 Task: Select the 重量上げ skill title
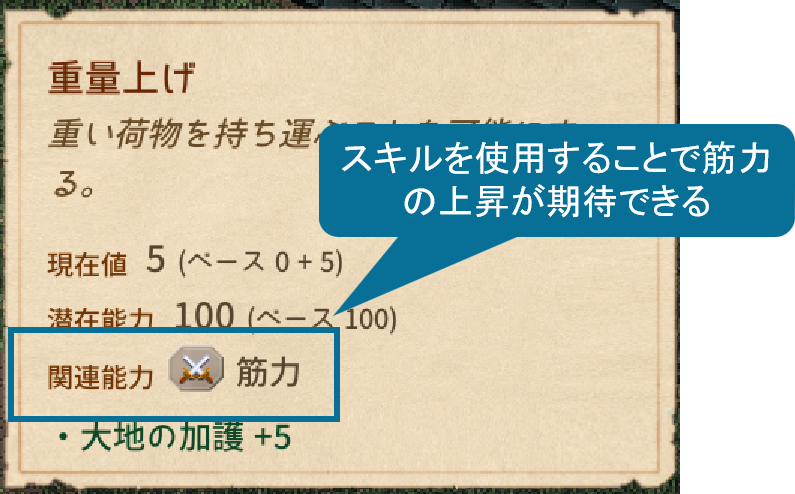(122, 78)
